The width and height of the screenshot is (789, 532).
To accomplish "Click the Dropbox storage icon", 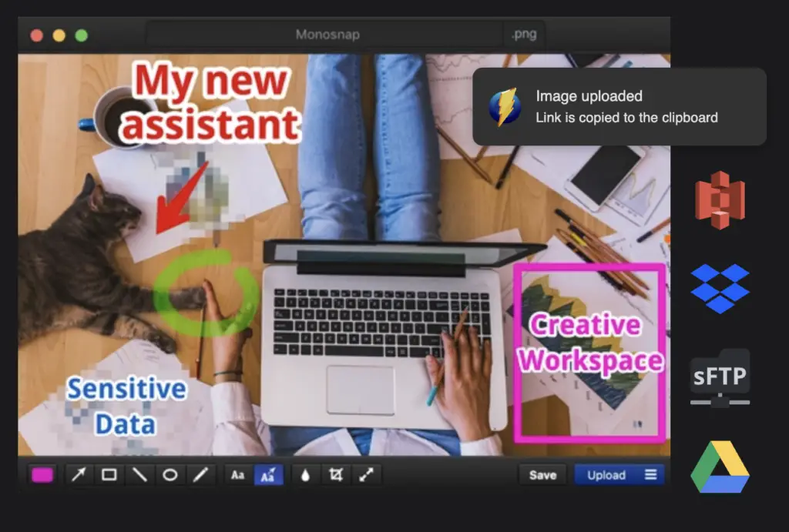I will pos(720,288).
